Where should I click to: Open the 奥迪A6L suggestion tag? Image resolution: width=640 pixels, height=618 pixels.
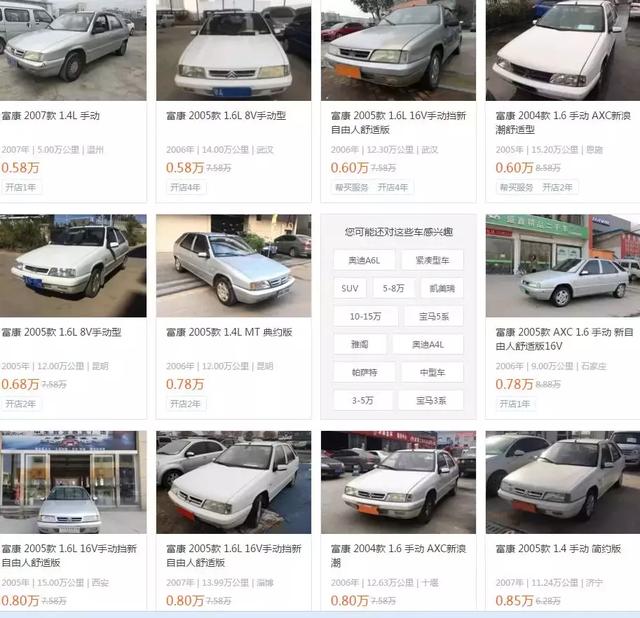click(364, 260)
